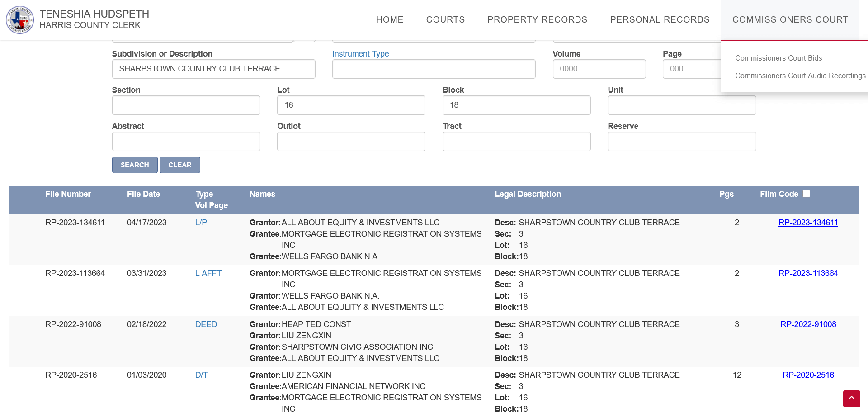868x413 pixels.
Task: Focus the Reserve input field
Action: (682, 141)
